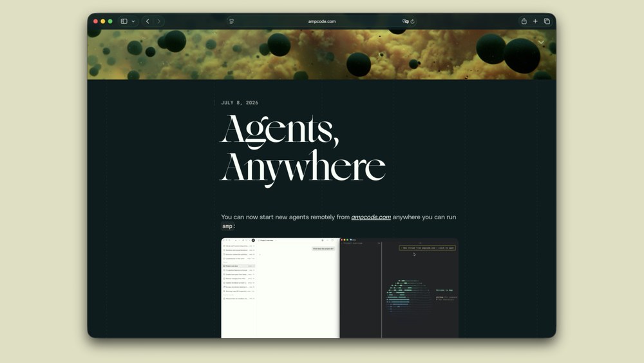Click the ampcode.com address bar

[322, 21]
